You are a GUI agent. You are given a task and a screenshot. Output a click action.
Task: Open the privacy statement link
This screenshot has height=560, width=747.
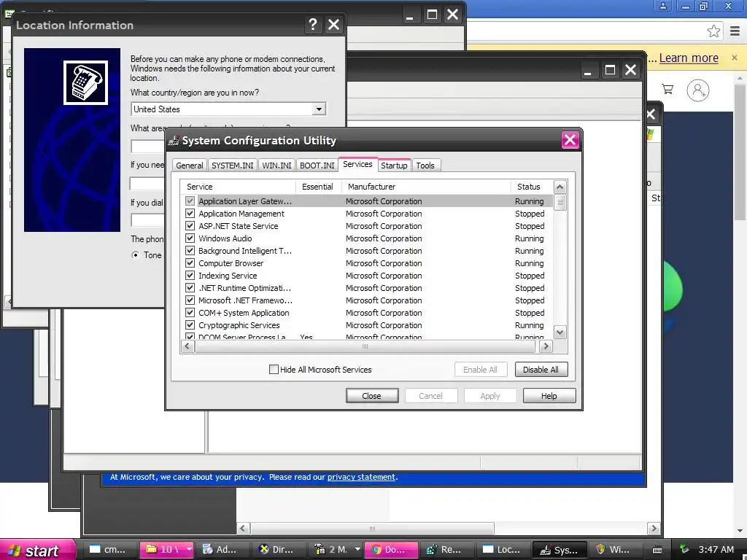tap(361, 477)
